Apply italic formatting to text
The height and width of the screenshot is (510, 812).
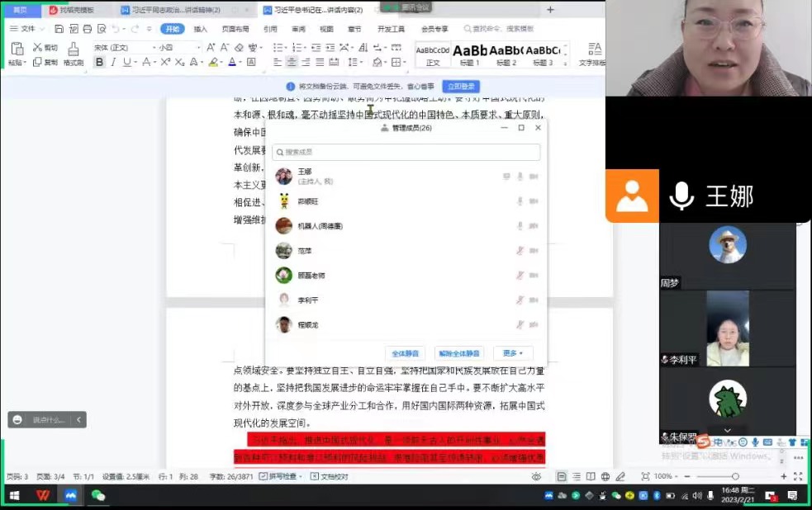click(113, 62)
